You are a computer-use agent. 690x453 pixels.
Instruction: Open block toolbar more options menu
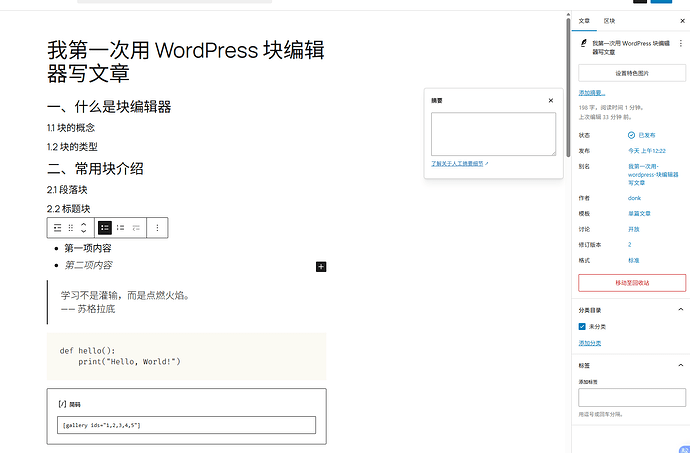click(x=157, y=228)
